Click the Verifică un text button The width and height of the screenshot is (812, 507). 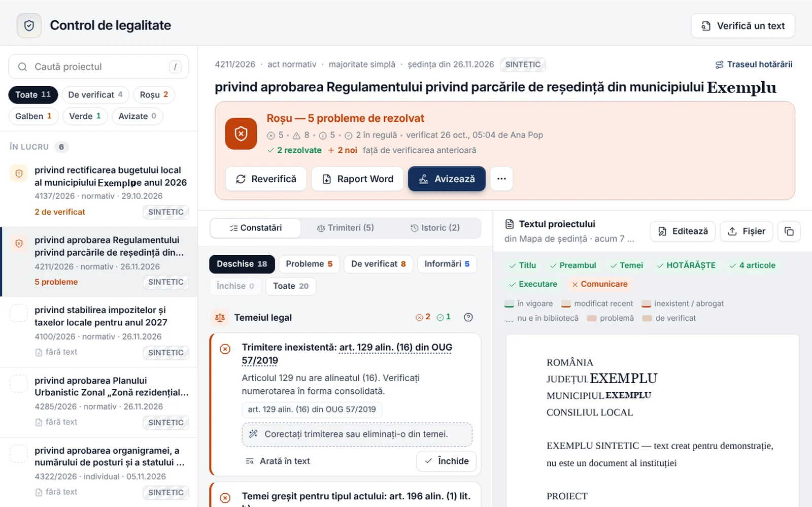(743, 26)
